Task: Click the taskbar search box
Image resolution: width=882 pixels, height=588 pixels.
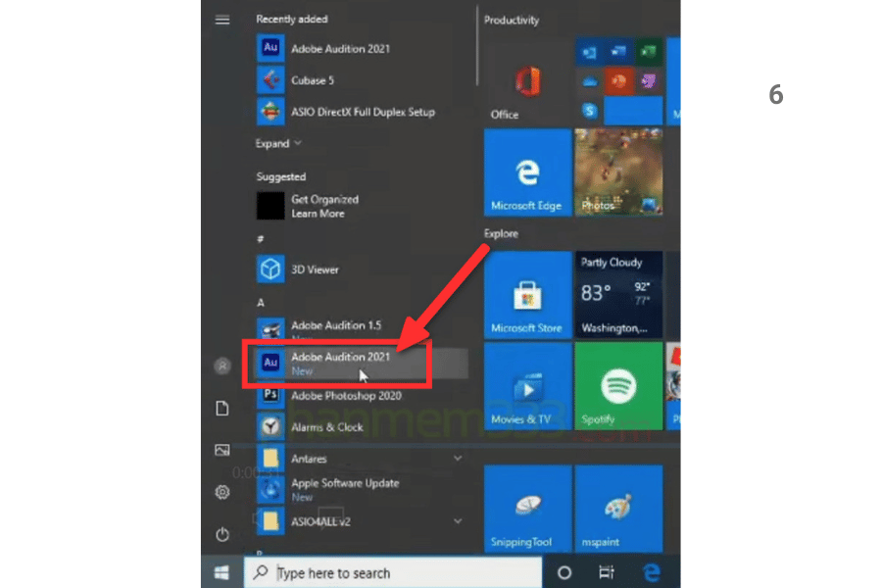Action: coord(392,572)
